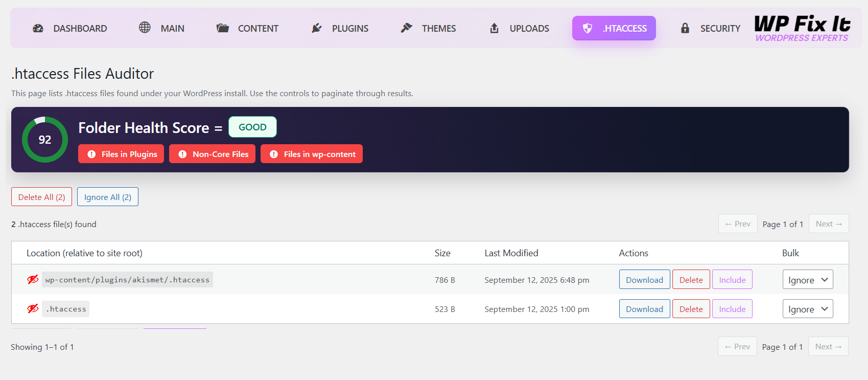The image size is (868, 380).
Task: Click warning icon in Files in Plugins badge
Action: [91, 154]
